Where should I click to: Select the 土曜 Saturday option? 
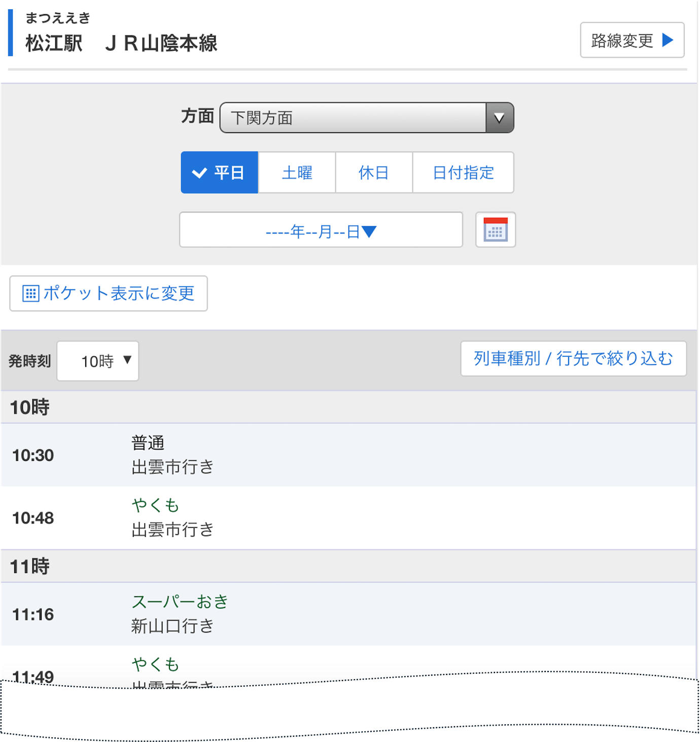297,172
